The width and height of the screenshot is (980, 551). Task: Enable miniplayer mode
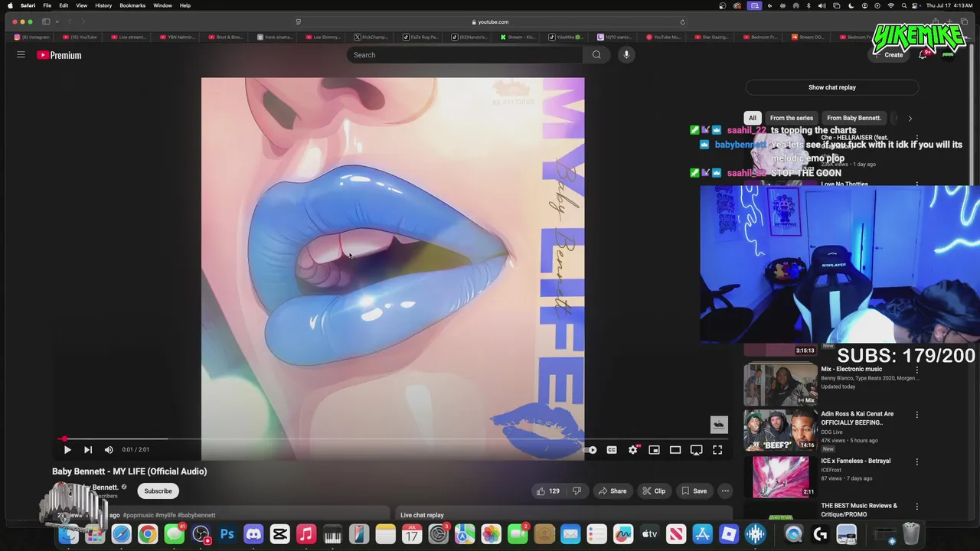654,450
